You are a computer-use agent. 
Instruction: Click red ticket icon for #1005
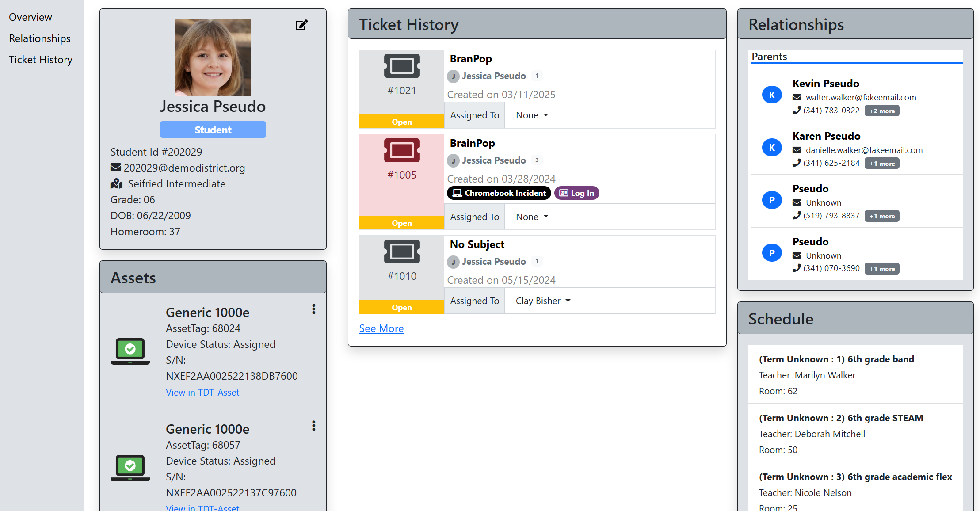pyautogui.click(x=402, y=150)
